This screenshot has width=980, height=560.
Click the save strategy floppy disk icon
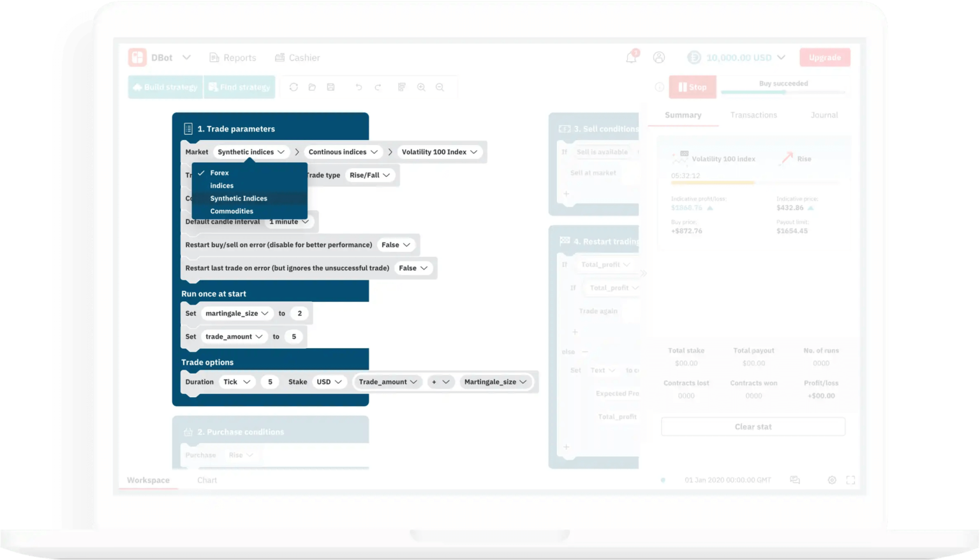[x=330, y=87]
